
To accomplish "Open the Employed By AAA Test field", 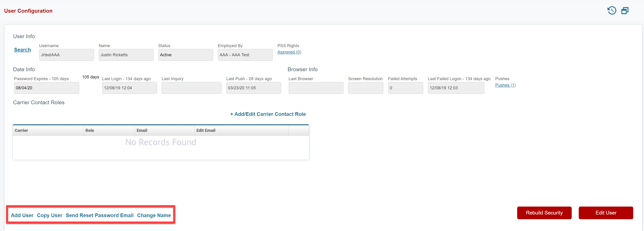I will pyautogui.click(x=245, y=55).
